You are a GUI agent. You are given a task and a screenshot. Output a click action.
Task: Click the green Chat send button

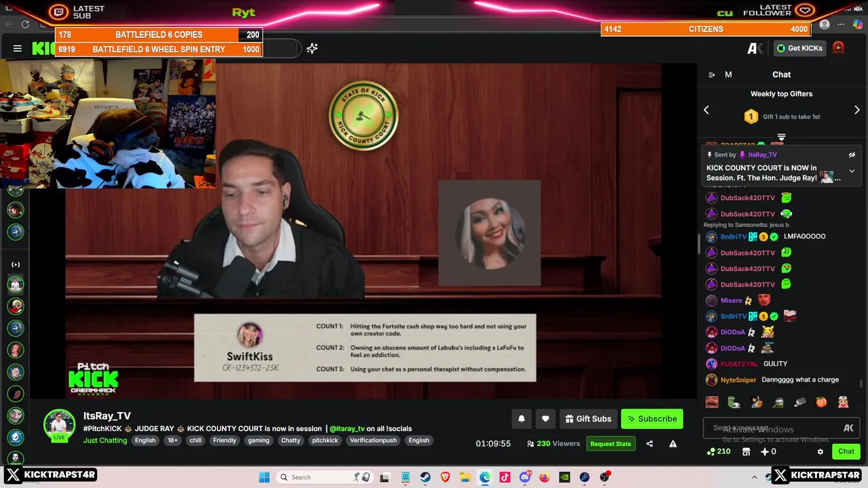pyautogui.click(x=846, y=451)
